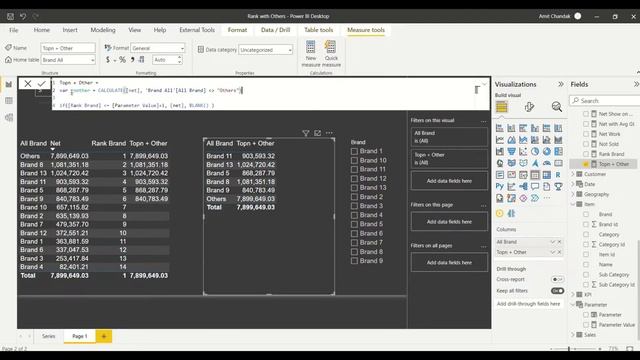
Task: Open the Home ribbon tab
Action: pyautogui.click(x=42, y=30)
